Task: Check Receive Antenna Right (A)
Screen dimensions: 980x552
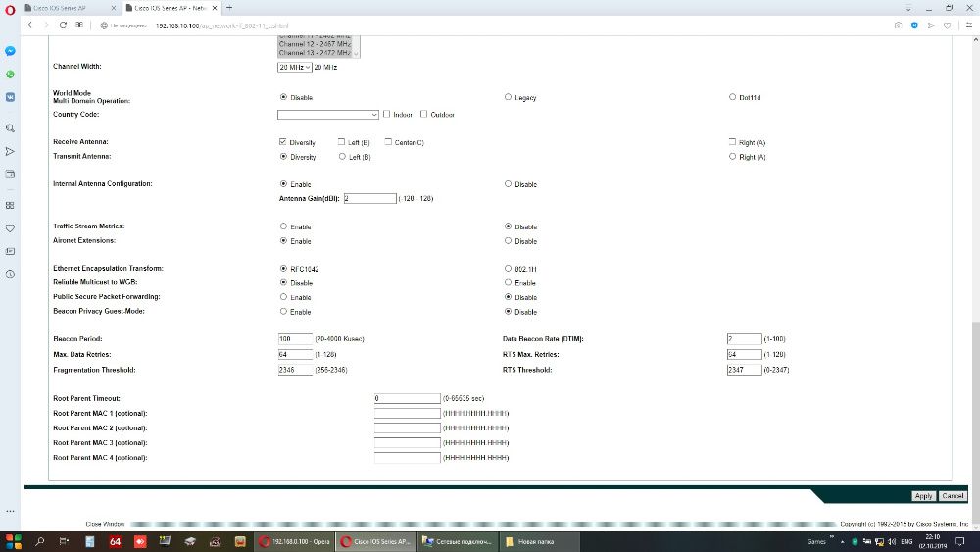Action: pyautogui.click(x=732, y=142)
